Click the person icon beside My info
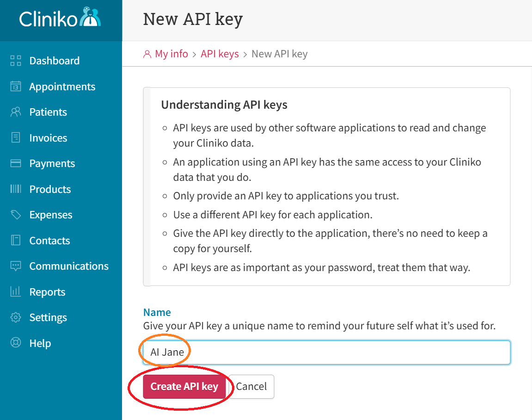Screen dimensions: 532x420 pyautogui.click(x=147, y=54)
